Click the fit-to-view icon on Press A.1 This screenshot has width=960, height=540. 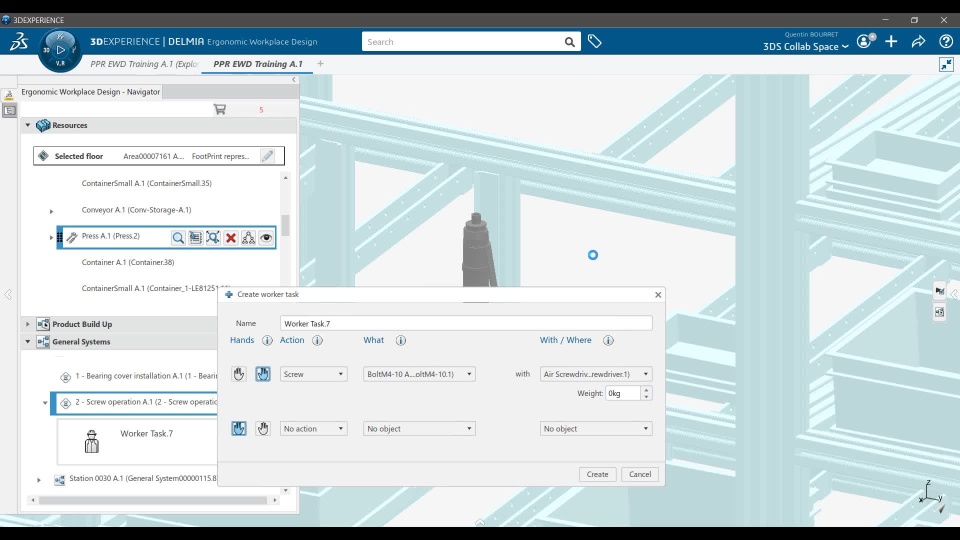coord(213,238)
